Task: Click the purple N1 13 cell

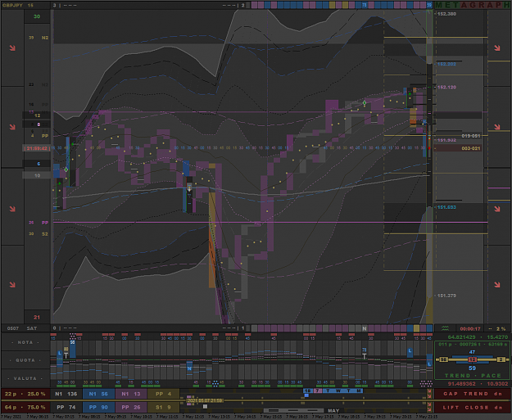Action: point(131,394)
